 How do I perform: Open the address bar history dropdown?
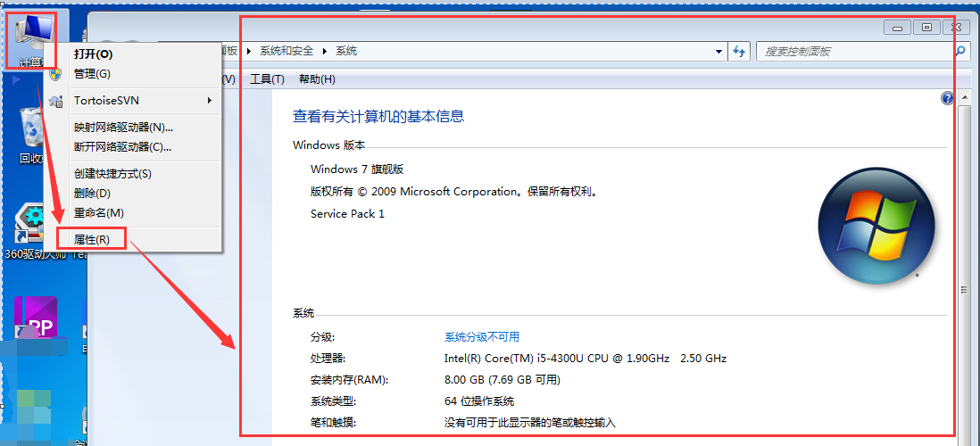(x=718, y=52)
